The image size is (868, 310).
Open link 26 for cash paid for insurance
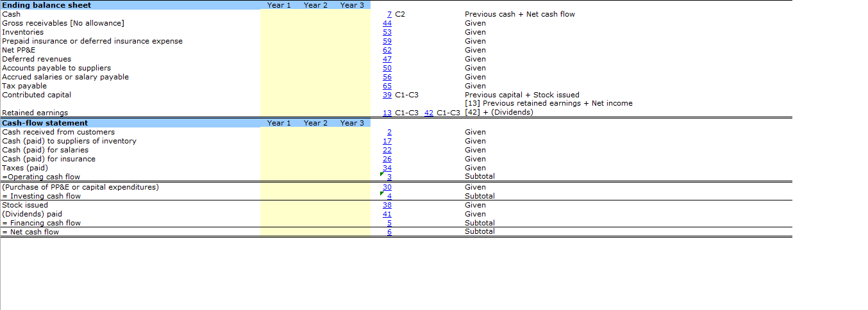pos(387,159)
